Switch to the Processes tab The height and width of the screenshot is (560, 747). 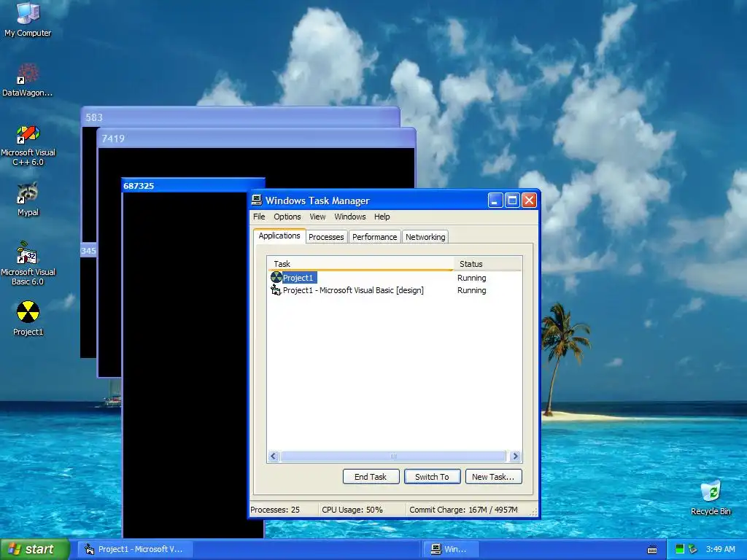(x=326, y=237)
